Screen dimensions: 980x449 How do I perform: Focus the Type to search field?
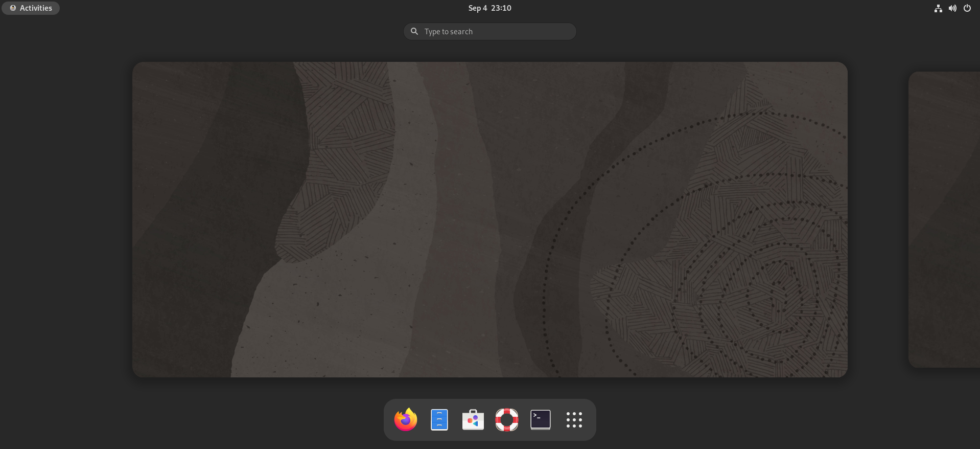pos(490,32)
